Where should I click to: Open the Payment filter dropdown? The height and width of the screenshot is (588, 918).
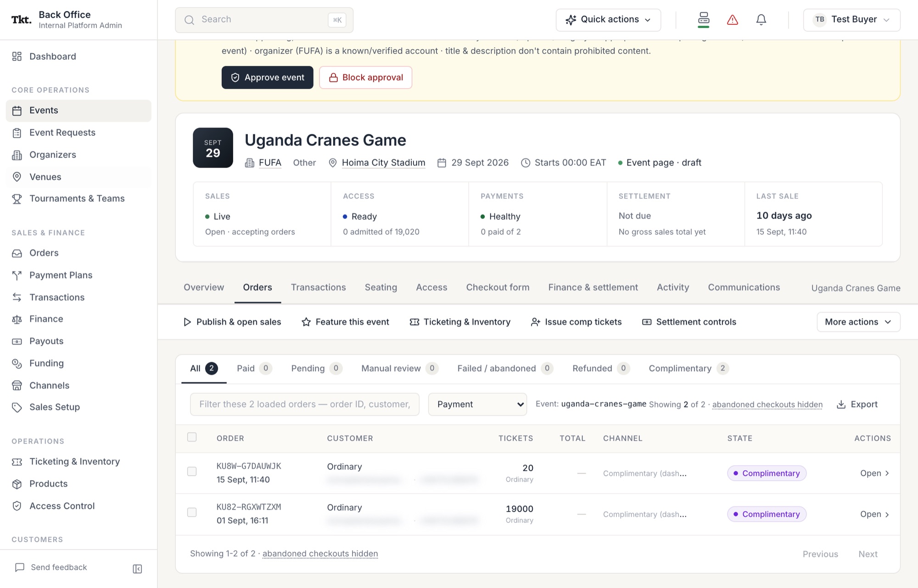point(477,404)
